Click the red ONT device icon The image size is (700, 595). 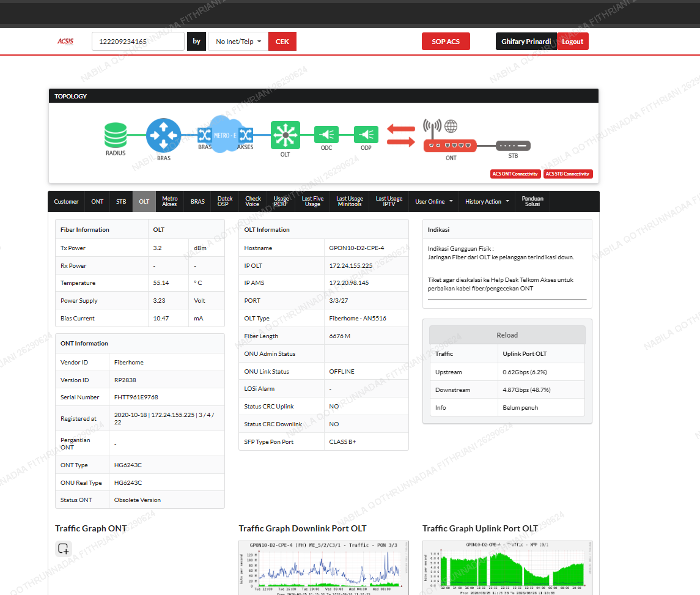coord(450,146)
